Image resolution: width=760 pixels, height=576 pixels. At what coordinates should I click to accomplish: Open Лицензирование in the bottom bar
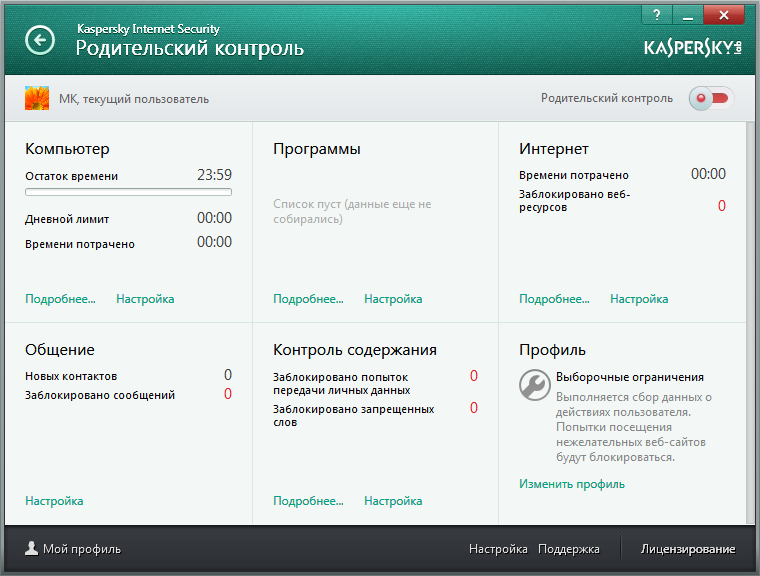click(x=688, y=549)
